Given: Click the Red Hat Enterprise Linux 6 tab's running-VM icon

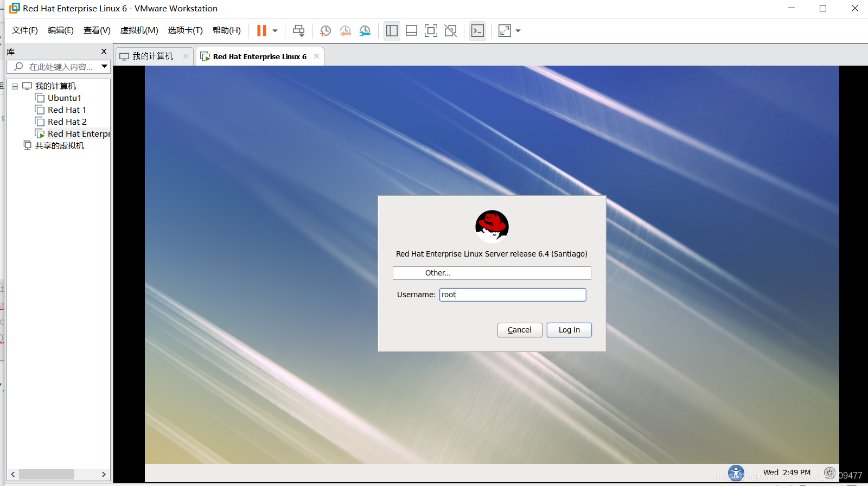Looking at the screenshot, I should 205,56.
